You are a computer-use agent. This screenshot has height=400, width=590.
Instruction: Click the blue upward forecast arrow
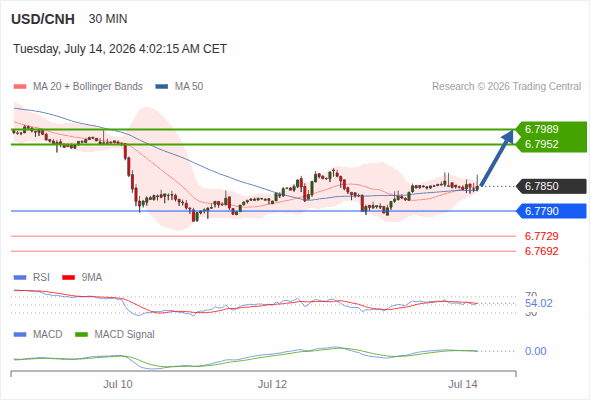coord(497,158)
